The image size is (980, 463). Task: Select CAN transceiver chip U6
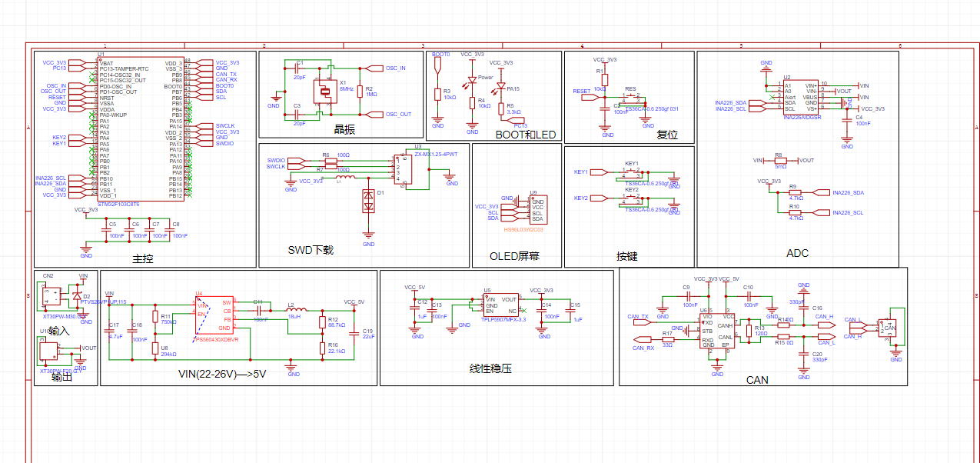[x=717, y=331]
